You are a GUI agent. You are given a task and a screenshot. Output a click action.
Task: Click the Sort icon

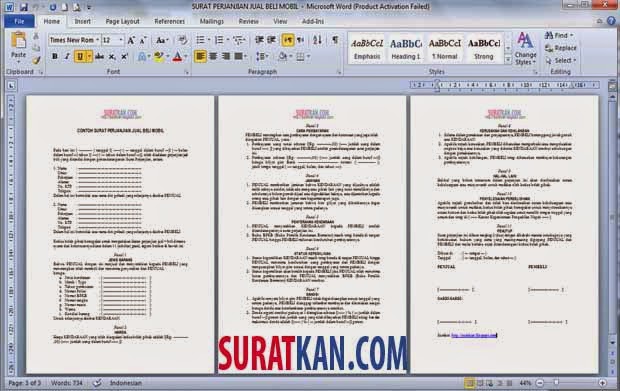point(317,40)
